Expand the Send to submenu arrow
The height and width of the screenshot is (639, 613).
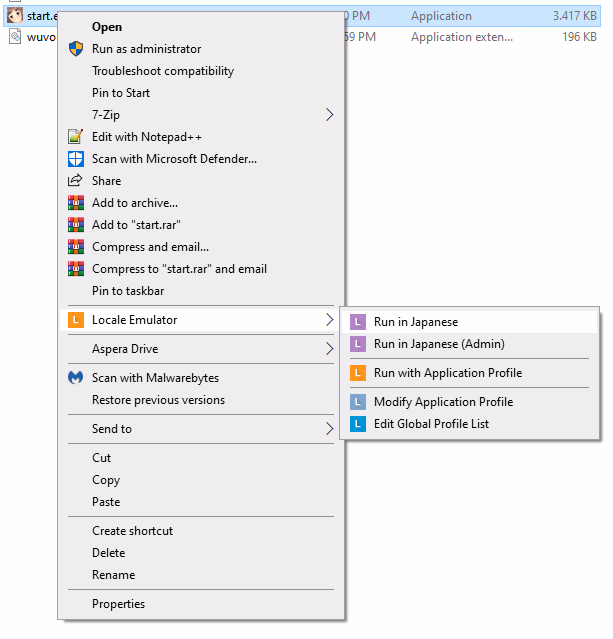pyautogui.click(x=329, y=429)
